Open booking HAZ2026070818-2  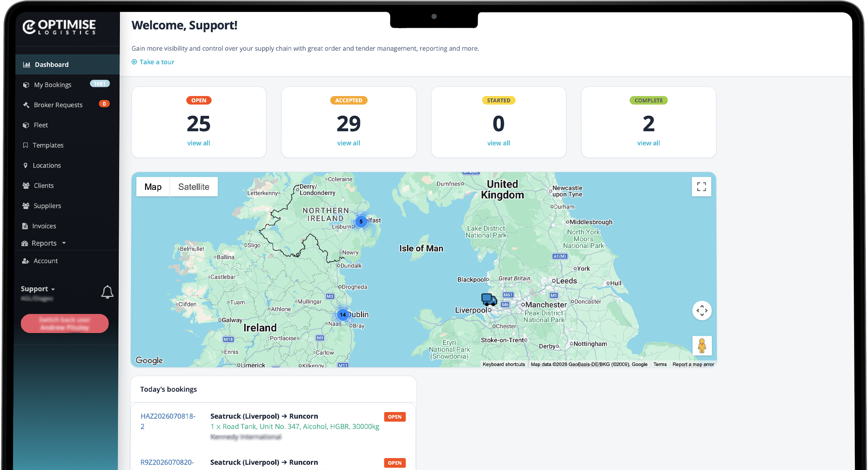pos(168,421)
